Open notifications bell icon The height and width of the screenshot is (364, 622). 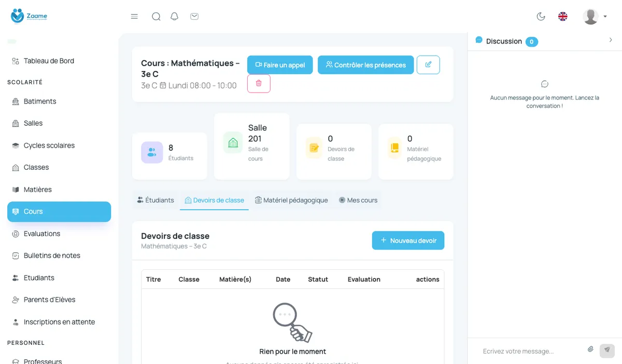[x=175, y=17]
